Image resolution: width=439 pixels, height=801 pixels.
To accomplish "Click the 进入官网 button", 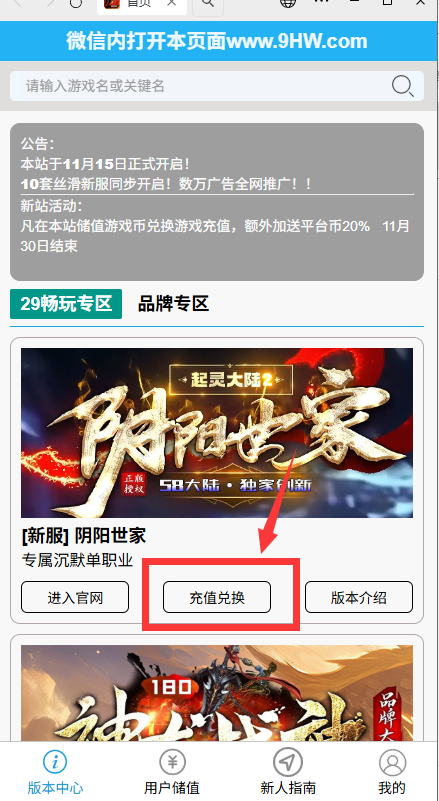I will tap(75, 597).
